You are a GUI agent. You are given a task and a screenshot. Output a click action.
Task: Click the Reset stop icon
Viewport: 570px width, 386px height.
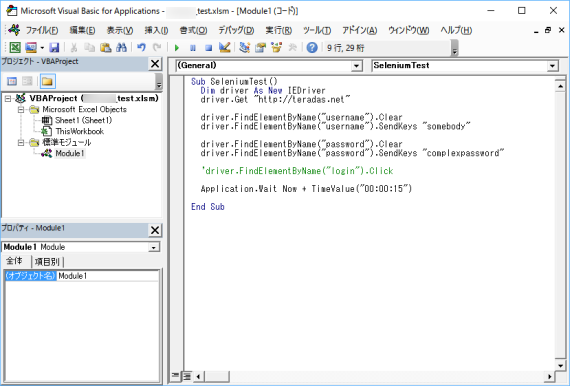coord(208,48)
